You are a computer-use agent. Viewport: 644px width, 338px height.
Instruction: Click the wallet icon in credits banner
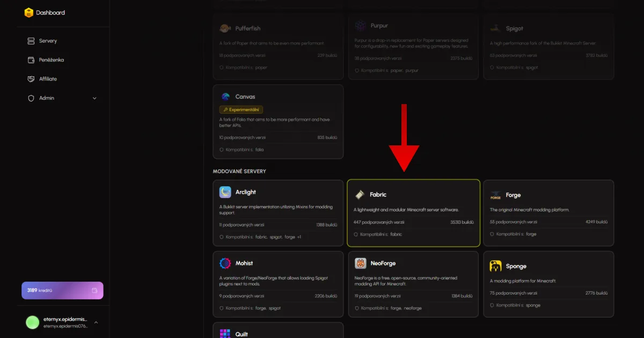pos(94,290)
